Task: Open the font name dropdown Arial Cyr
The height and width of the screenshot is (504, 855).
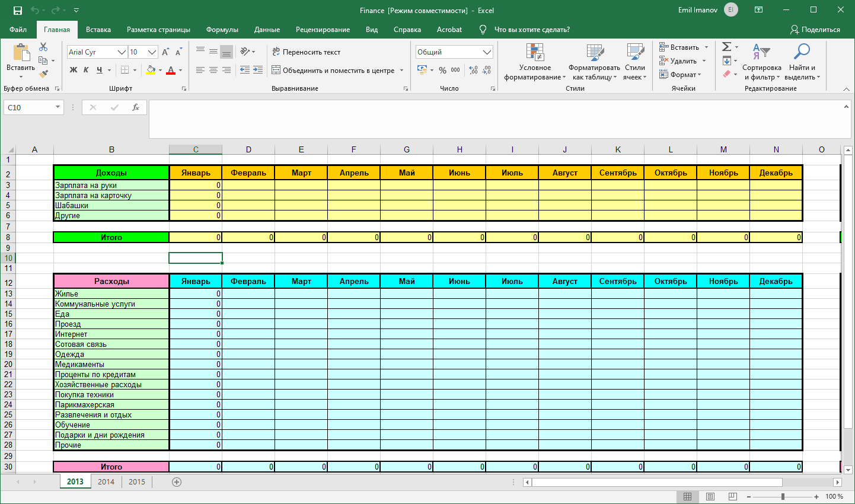Action: pos(122,52)
